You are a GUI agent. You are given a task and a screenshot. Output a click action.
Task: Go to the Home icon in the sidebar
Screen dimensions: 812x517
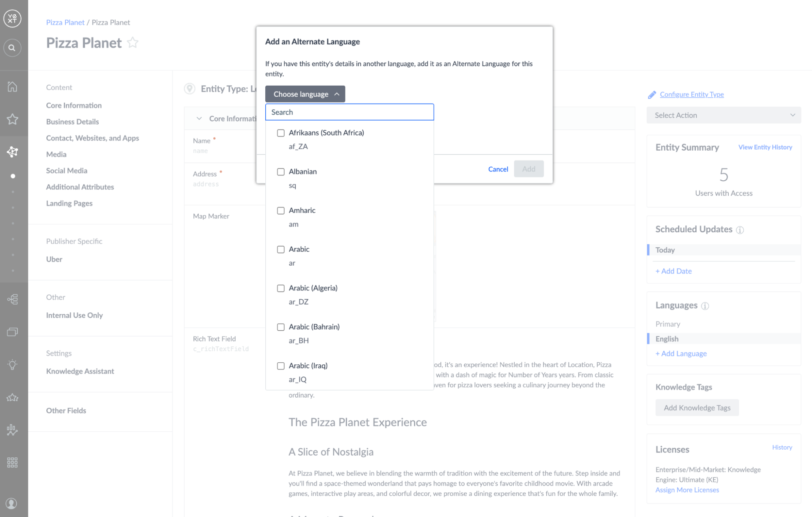[12, 87]
